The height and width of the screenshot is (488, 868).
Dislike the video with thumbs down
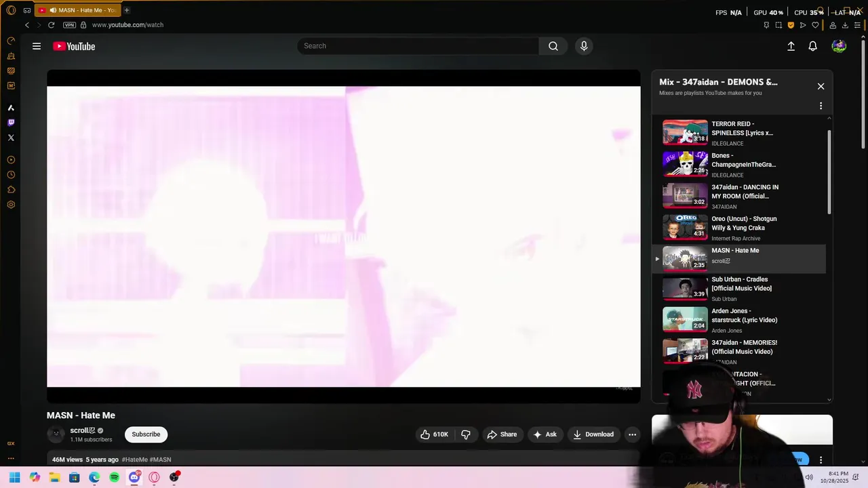pyautogui.click(x=466, y=434)
